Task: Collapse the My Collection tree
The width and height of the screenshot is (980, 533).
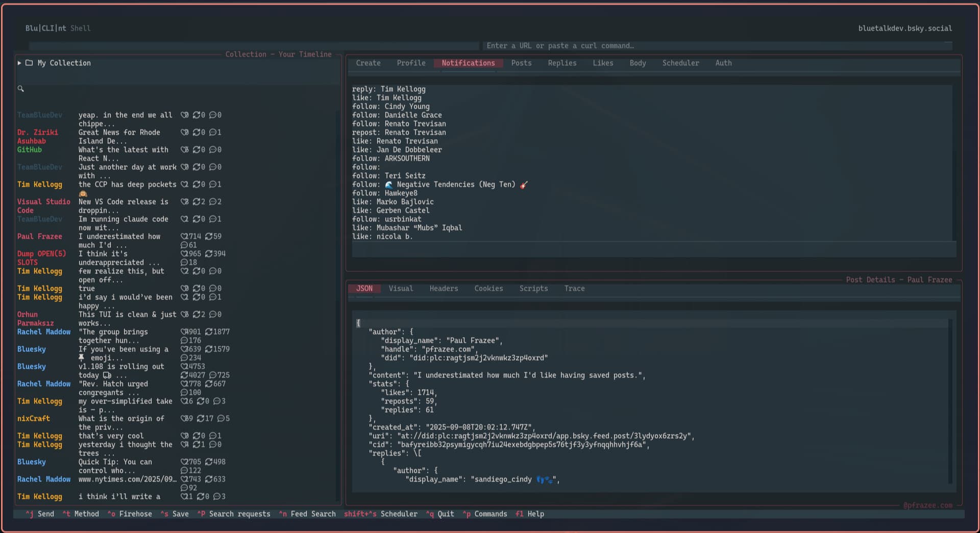Action: (x=19, y=63)
